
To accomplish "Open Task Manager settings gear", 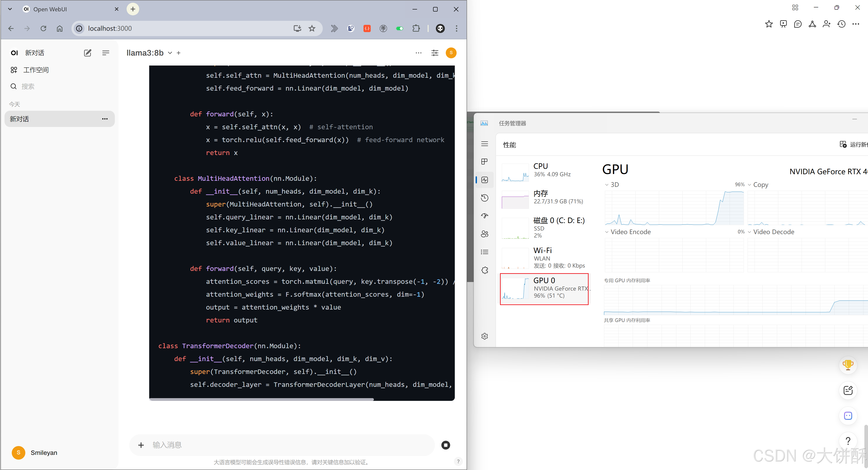I will (485, 336).
